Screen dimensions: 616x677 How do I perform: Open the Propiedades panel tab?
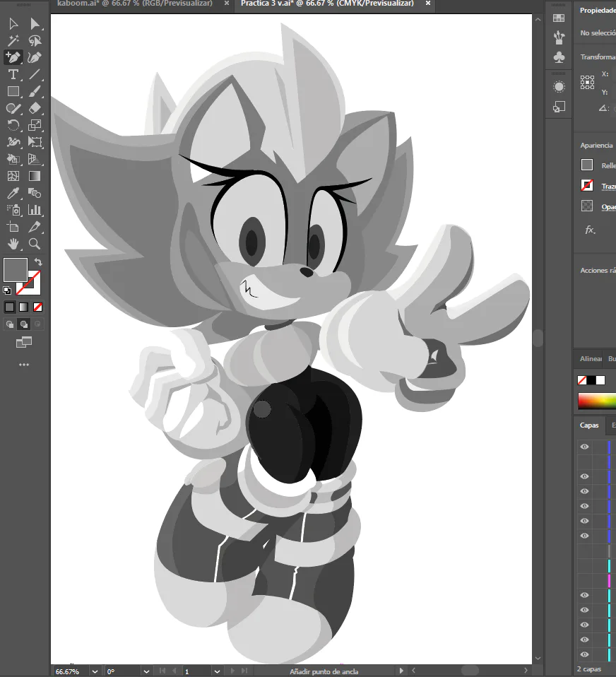[598, 11]
